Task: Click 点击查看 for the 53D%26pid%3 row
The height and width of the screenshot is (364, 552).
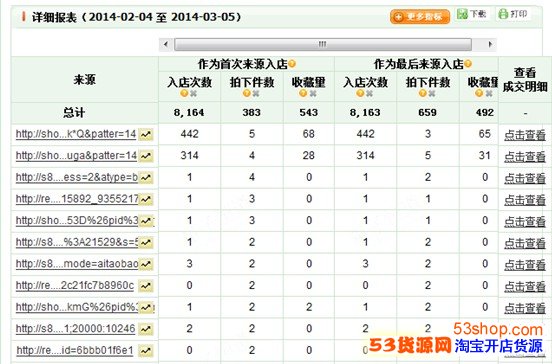Action: click(x=525, y=221)
